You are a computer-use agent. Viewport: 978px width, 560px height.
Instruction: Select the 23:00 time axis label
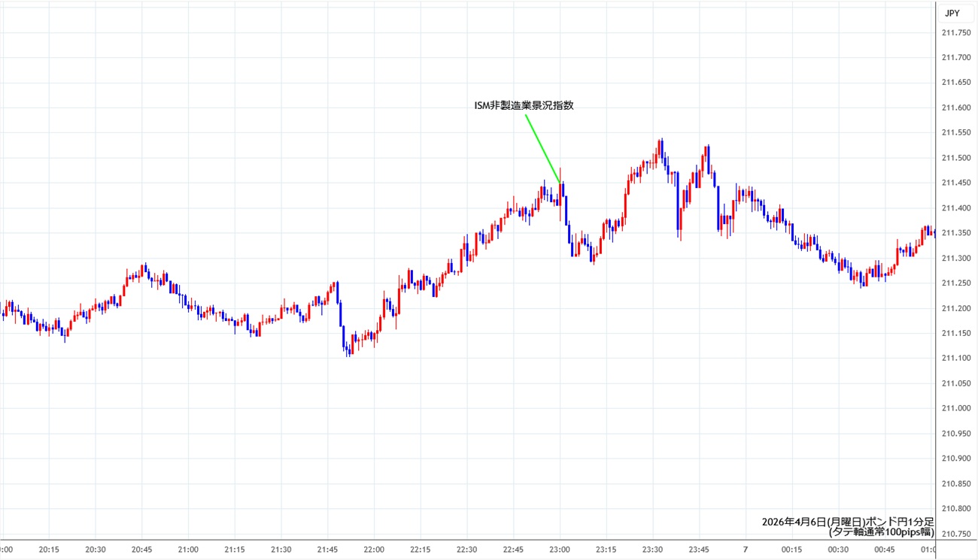click(559, 549)
